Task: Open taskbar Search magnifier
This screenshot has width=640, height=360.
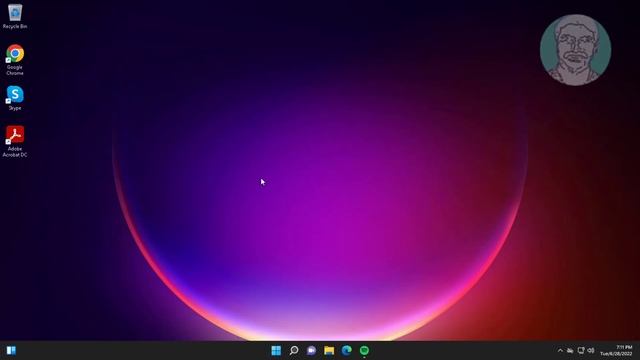Action: (x=294, y=350)
